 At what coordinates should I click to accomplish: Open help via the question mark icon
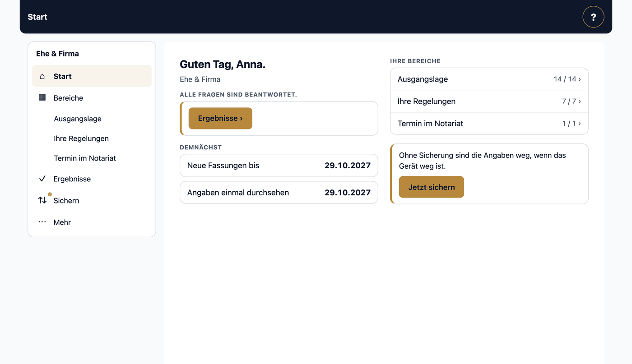[x=593, y=17]
